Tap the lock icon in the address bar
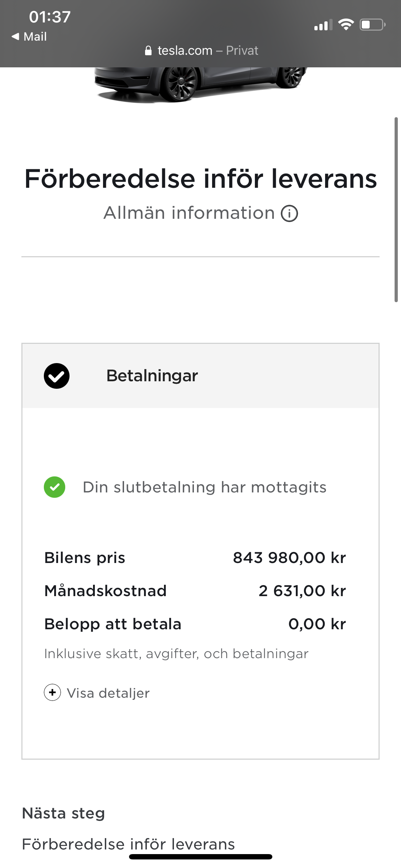Viewport: 401px width, 868px height. click(x=148, y=51)
